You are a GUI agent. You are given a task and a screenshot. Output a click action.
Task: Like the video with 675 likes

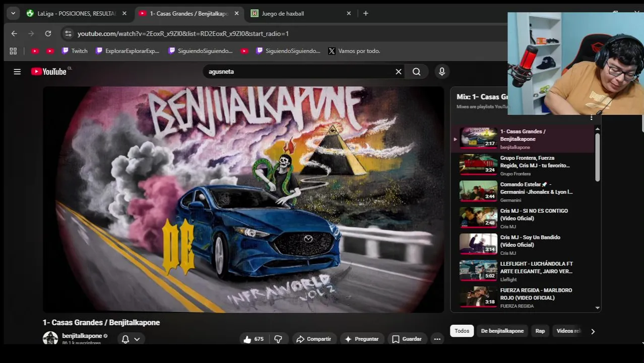(x=254, y=339)
